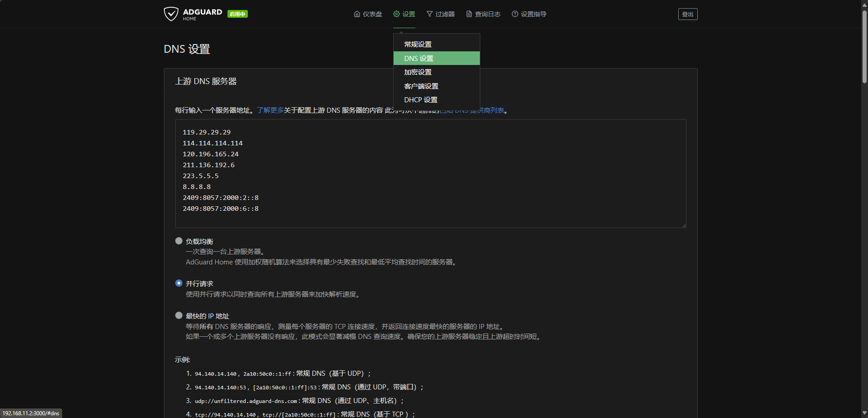Open the 'learn more' upstream DNS link

tap(270, 110)
